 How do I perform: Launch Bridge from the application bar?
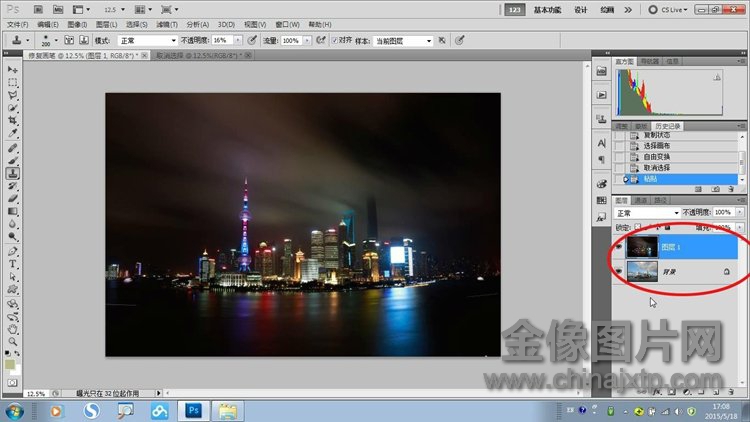tap(38, 10)
